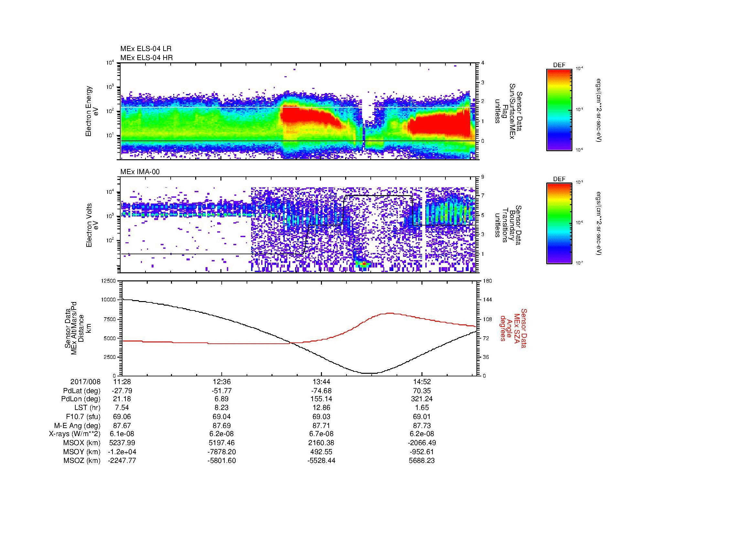Select the 14:52 time tick label
Viewport: 756px width, 534px height.
coord(422,382)
